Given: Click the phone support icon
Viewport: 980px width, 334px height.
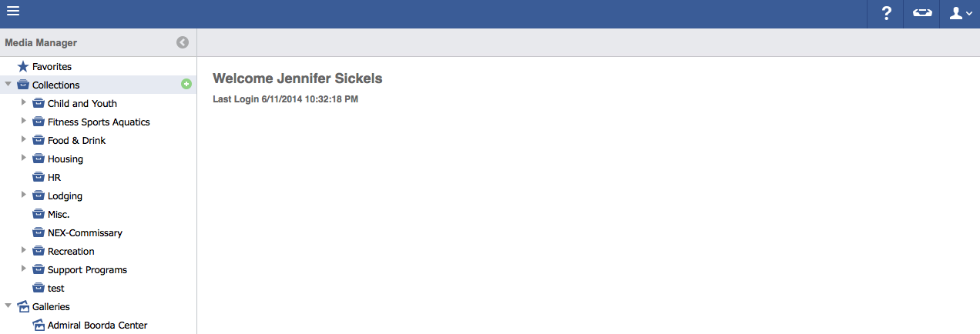Looking at the screenshot, I should [921, 14].
